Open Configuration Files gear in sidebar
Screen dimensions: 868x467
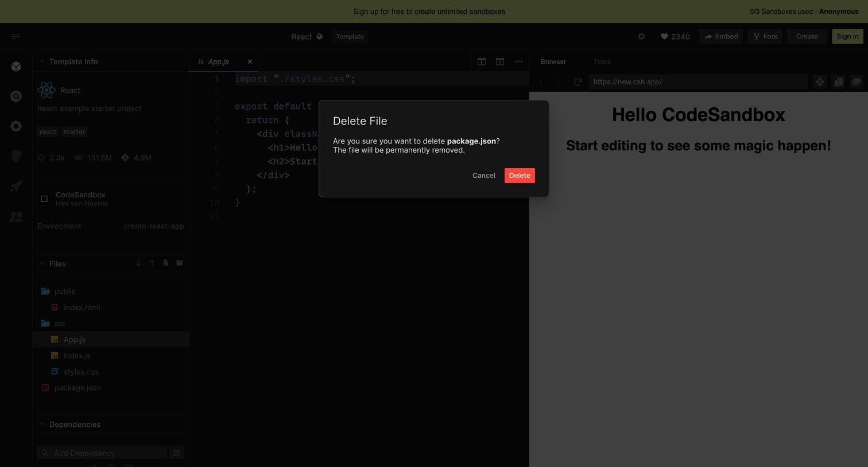coord(16,126)
